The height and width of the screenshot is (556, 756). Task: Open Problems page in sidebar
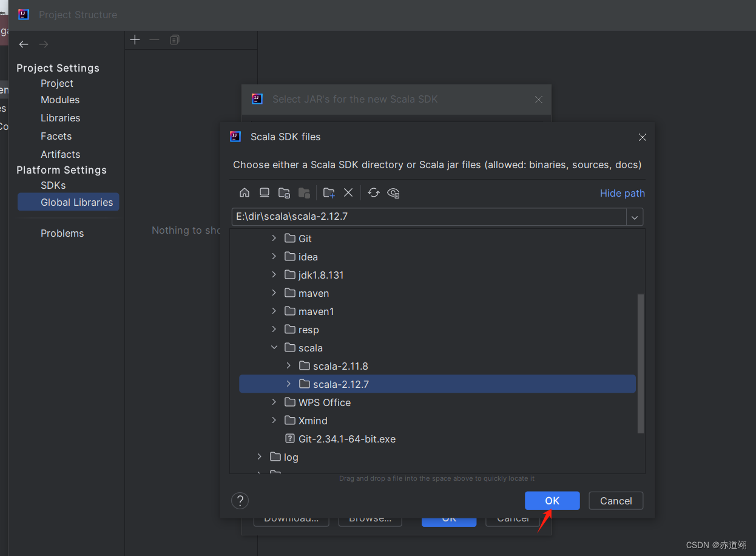62,233
